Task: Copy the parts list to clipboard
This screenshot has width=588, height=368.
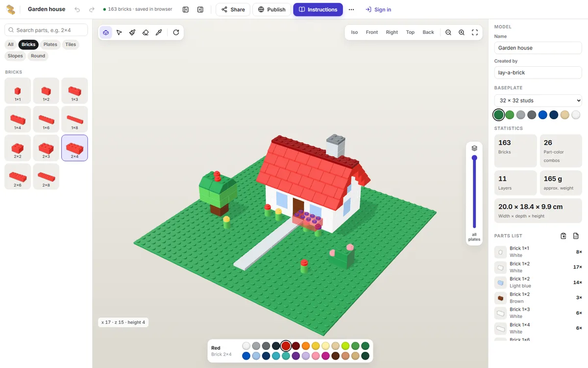Action: click(563, 236)
